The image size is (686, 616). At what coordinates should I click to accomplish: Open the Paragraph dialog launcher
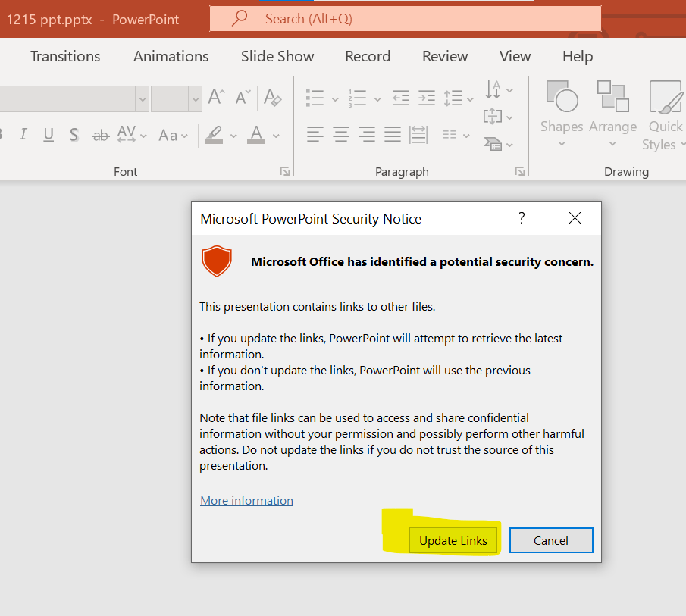[x=520, y=172]
